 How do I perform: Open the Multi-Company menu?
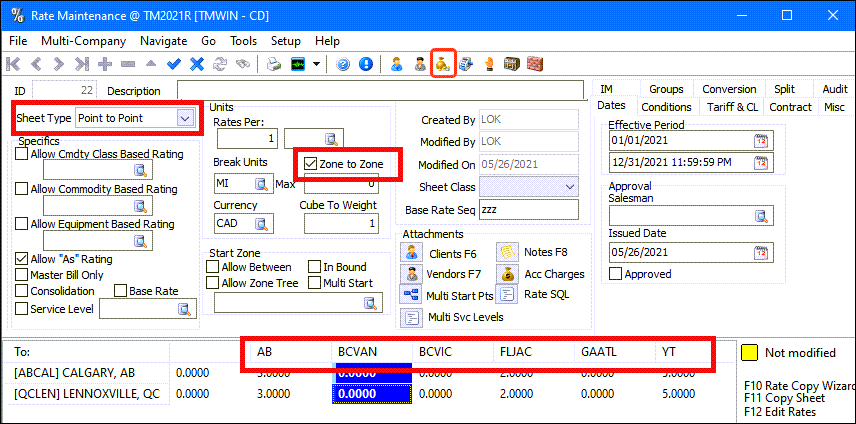pos(83,41)
